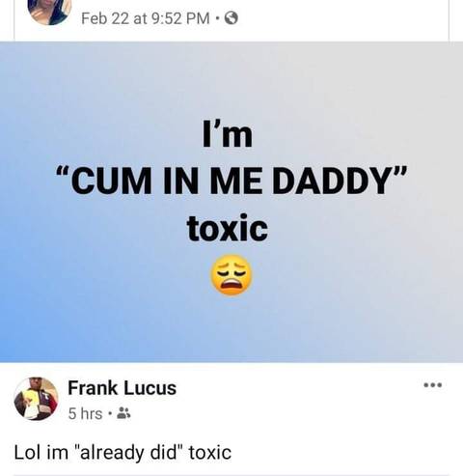463x476 pixels.
Task: Click the "Feb 22 at 9:52 PM" timestamp
Action: coord(146,18)
